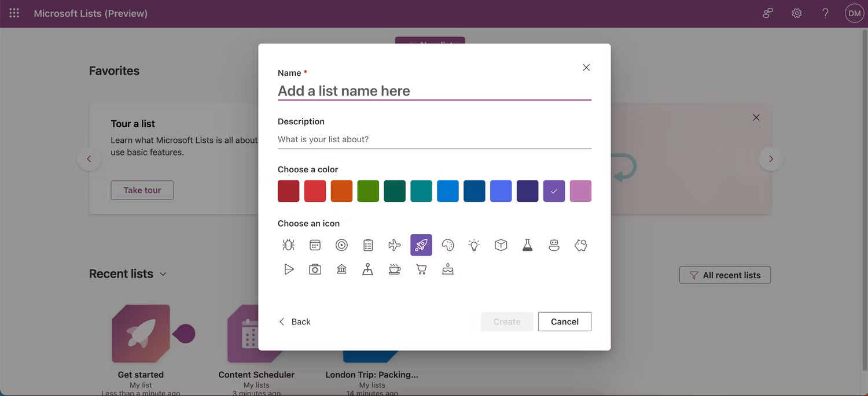Choose the calendar icon for the list

(315, 245)
